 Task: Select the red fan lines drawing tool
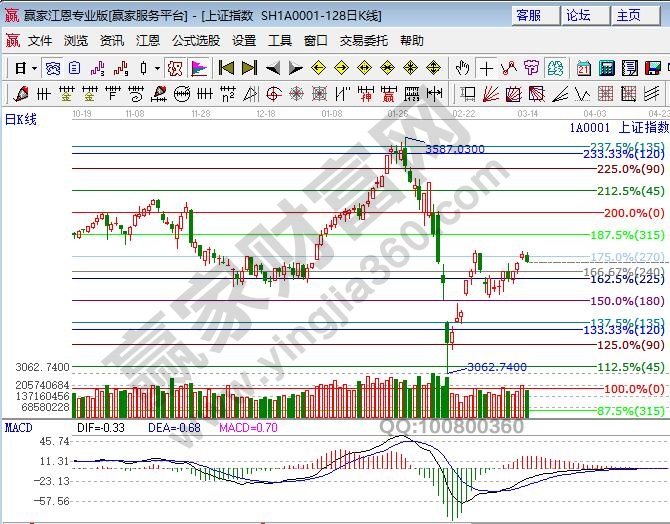click(492, 93)
